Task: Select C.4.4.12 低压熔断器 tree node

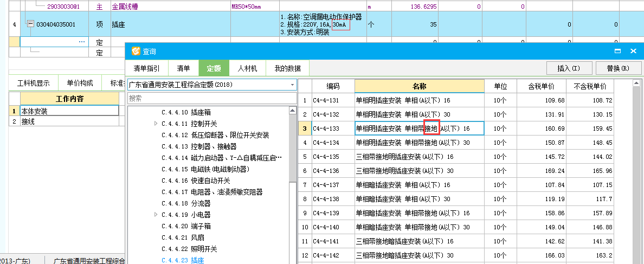Action: [215, 135]
